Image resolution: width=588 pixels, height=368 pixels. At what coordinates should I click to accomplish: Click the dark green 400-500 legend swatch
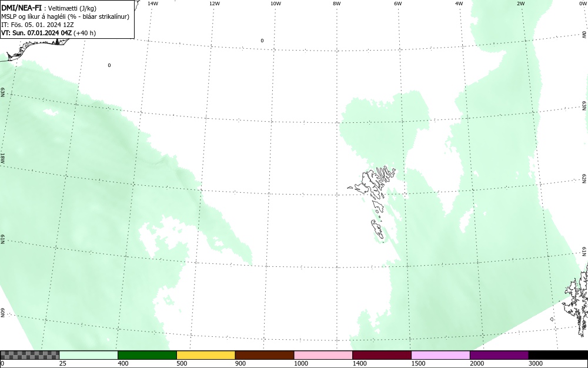(x=147, y=355)
